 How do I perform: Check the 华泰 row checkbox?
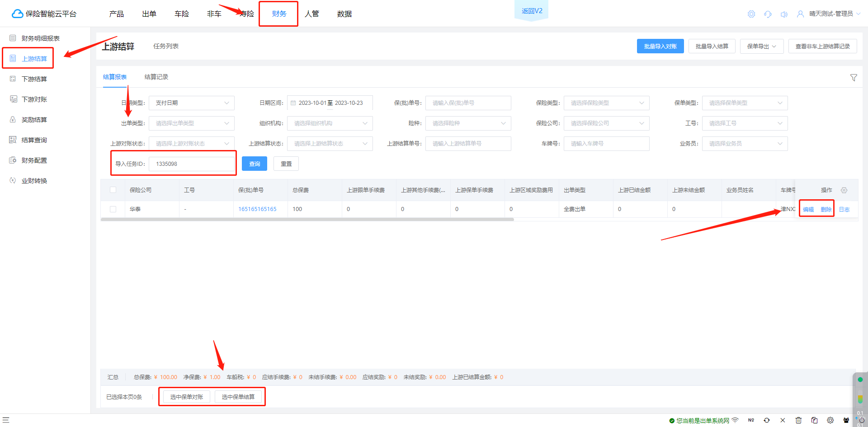tap(113, 209)
